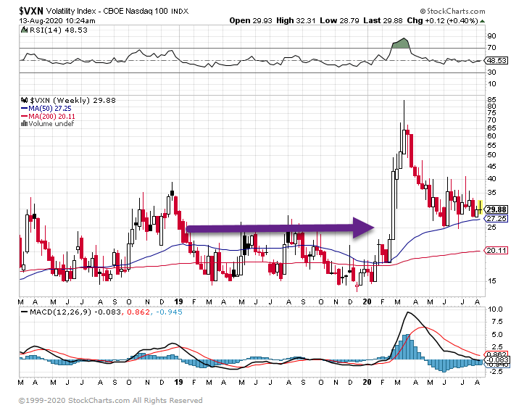This screenshot has height=408, width=532.
Task: Click the '19' year label under MACD panel
Action: point(178,382)
